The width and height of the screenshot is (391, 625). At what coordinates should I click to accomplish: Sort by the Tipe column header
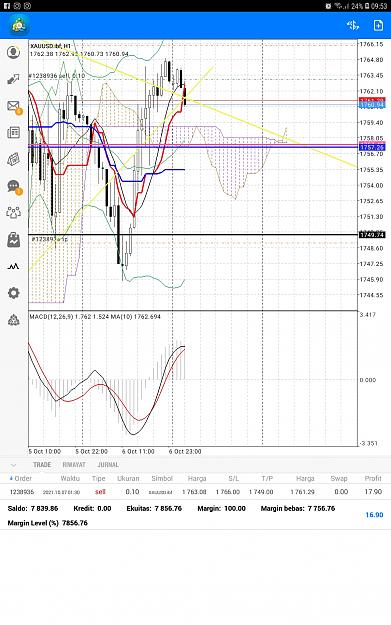tap(98, 478)
